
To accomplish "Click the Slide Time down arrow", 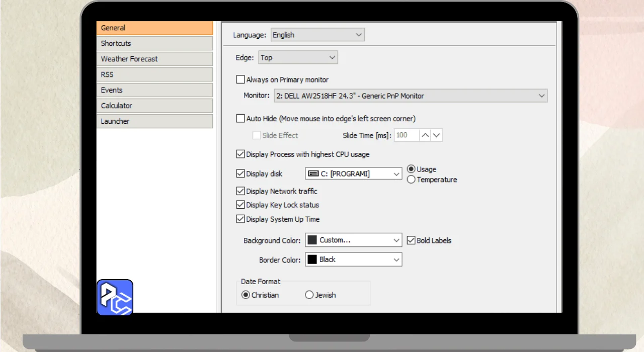I will point(437,135).
